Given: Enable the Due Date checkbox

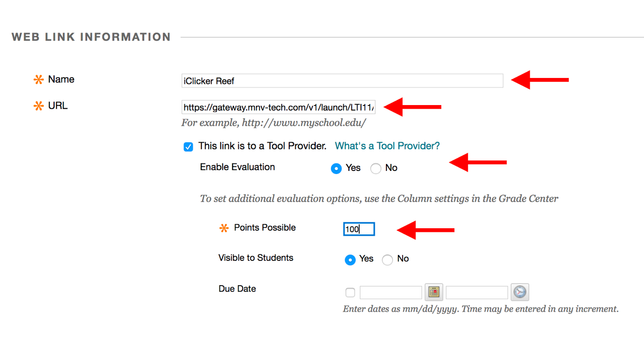Looking at the screenshot, I should click(350, 293).
